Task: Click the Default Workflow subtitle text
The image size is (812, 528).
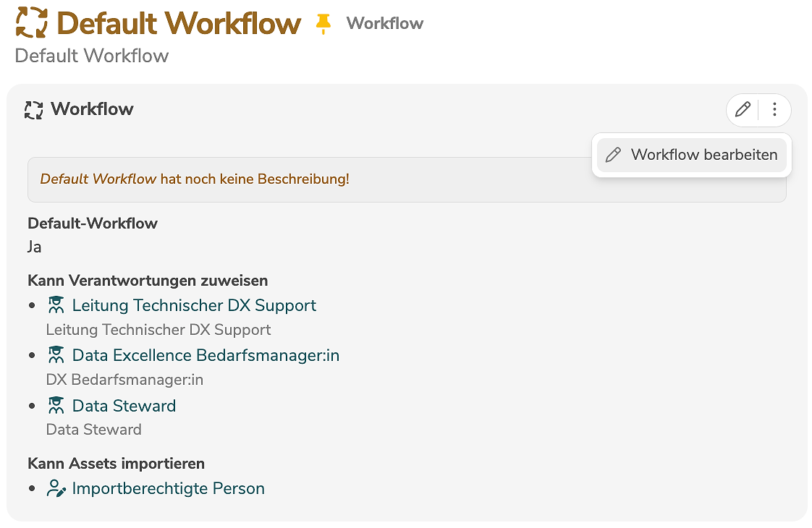Action: pyautogui.click(x=91, y=56)
